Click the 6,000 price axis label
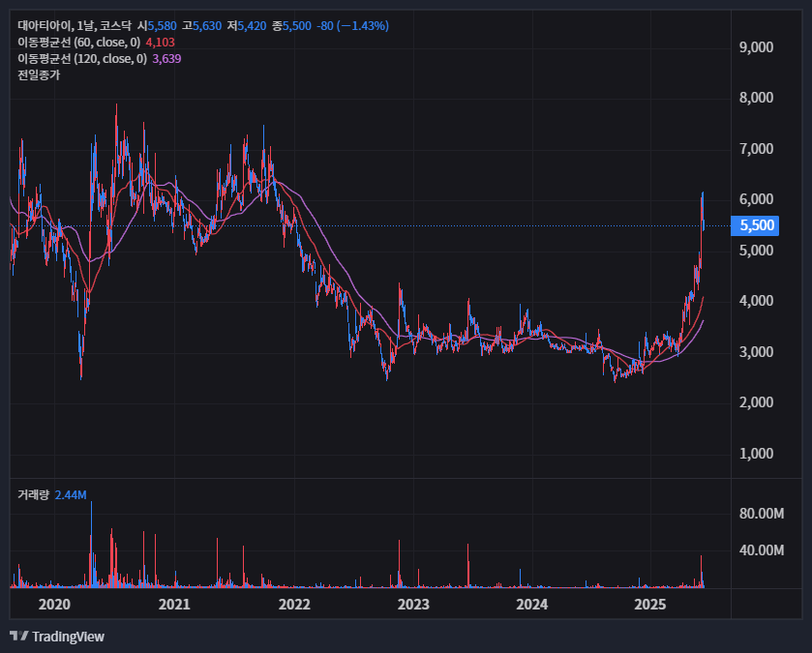The height and width of the screenshot is (653, 812). [756, 199]
